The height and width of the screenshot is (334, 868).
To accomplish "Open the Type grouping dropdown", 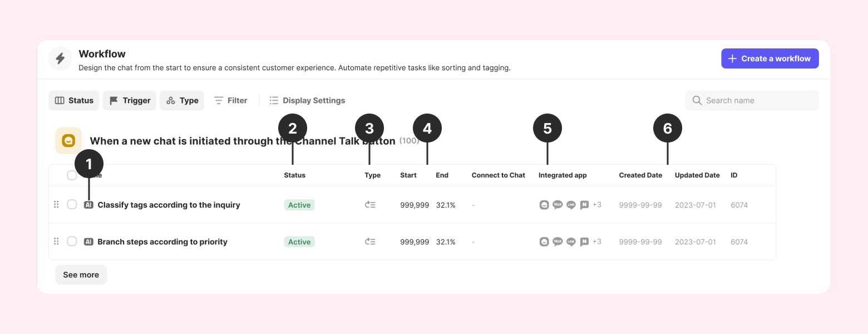I will [x=182, y=101].
